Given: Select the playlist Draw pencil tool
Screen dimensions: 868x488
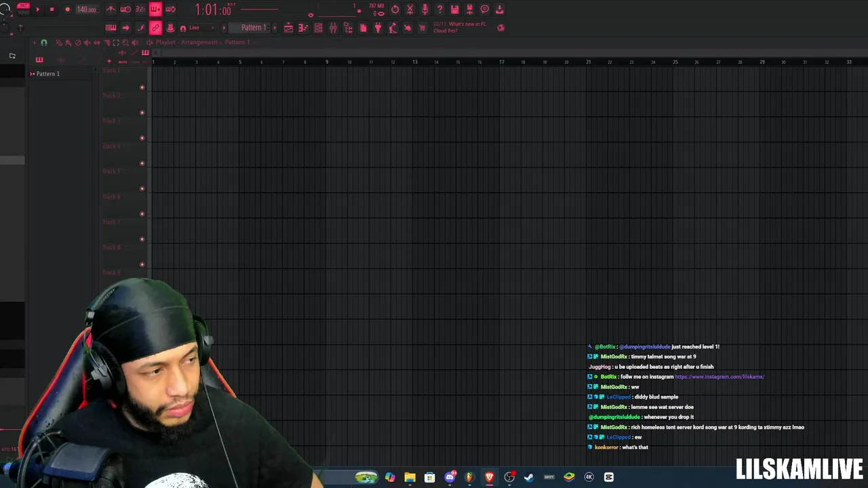Looking at the screenshot, I should click(x=59, y=43).
